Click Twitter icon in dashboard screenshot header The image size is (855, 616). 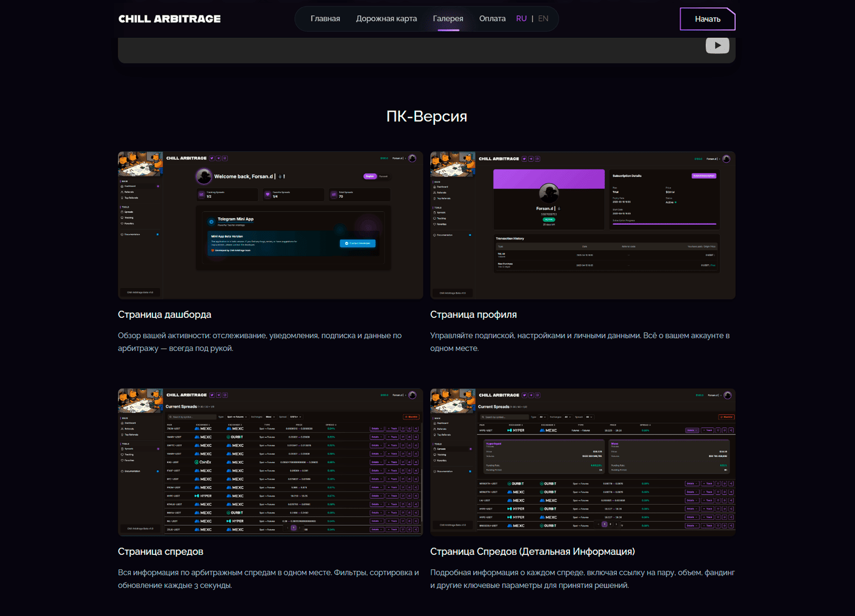[212, 158]
